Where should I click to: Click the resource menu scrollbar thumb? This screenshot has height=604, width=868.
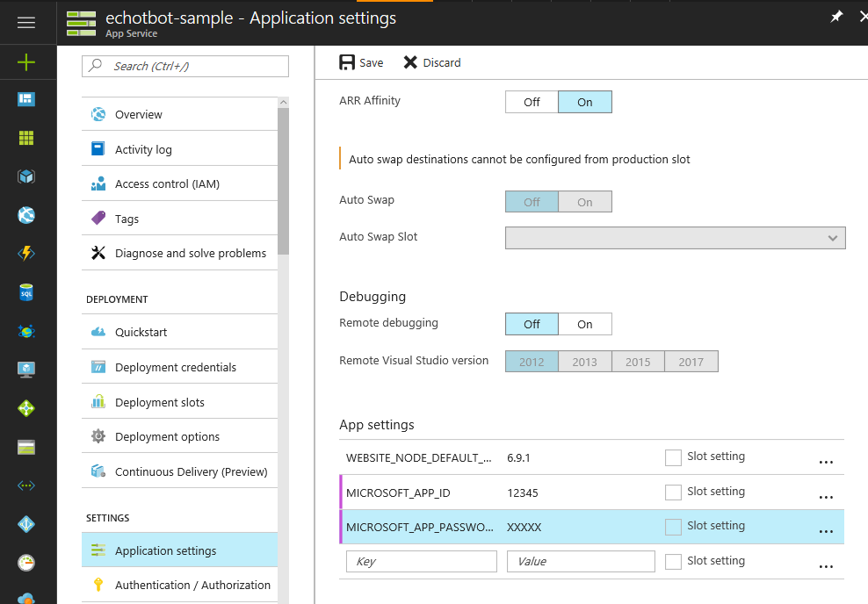(283, 180)
